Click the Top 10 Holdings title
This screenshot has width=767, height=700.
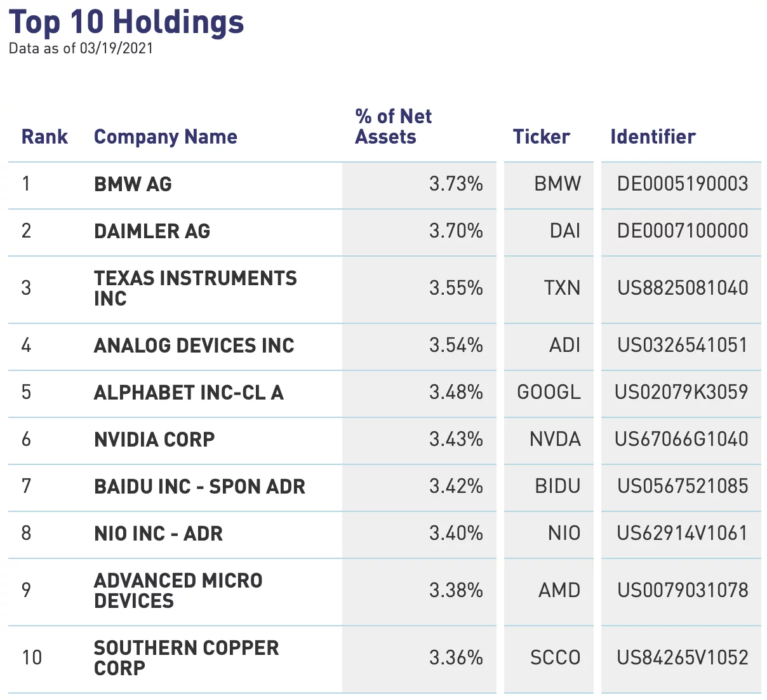pos(126,22)
